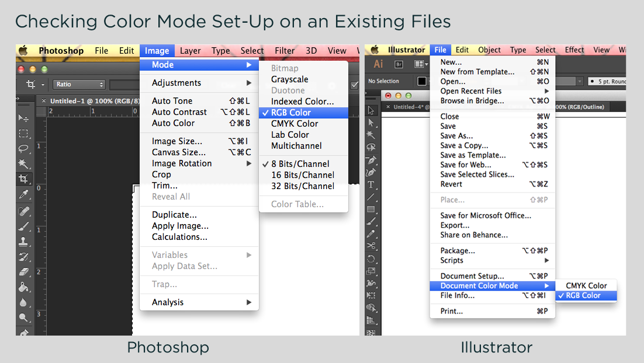Select Illustrator's Direct Selection tool
Image resolution: width=644 pixels, height=363 pixels.
pyautogui.click(x=371, y=123)
